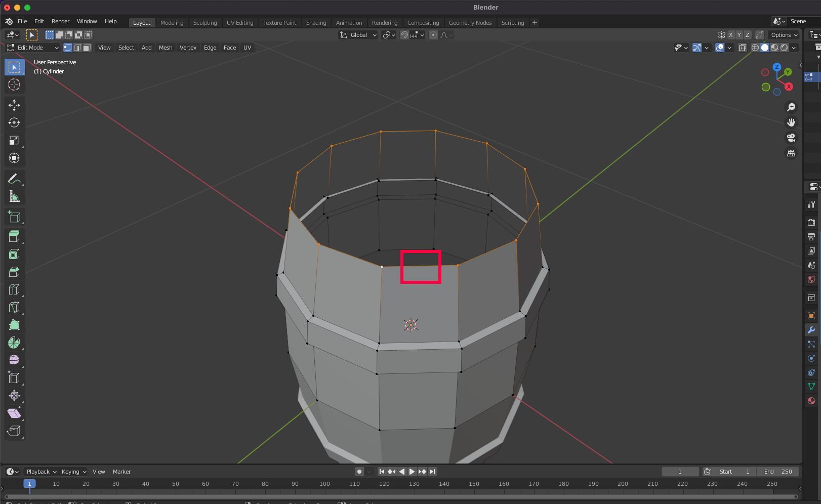Open the Vertex menu
Viewport: 821px width, 504px height.
pos(188,48)
